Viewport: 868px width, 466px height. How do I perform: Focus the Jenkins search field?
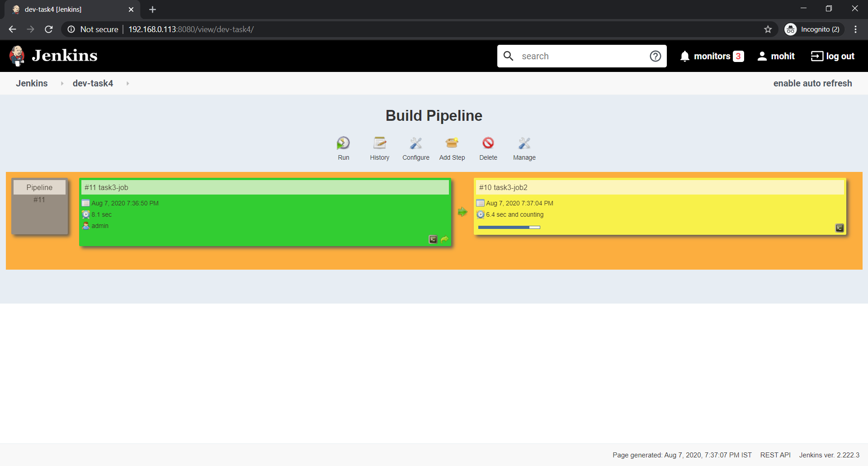click(x=583, y=56)
